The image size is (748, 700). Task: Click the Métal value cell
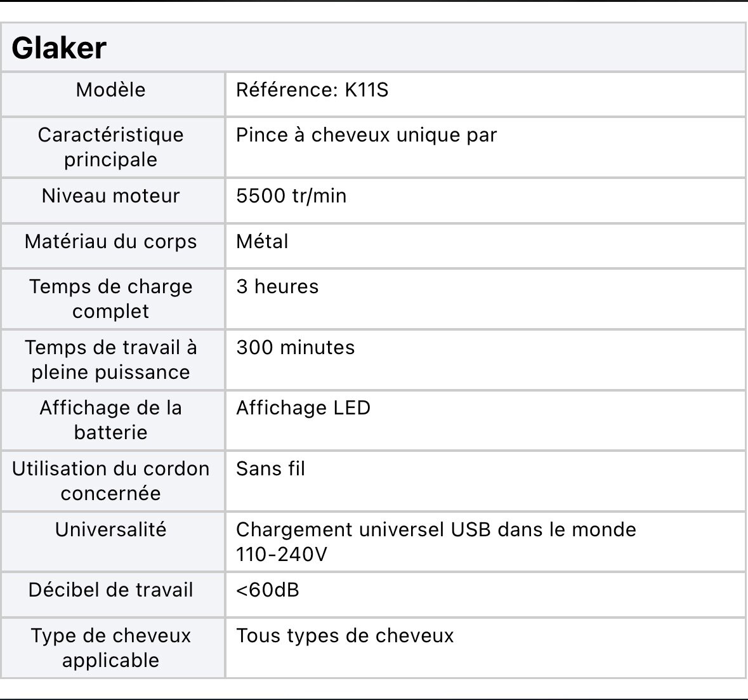coord(262,242)
